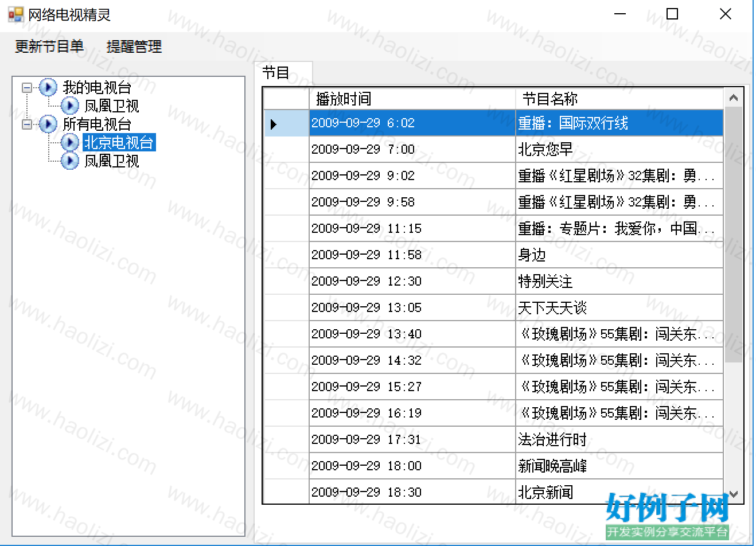Viewport: 756px width, 546px height.
Task: Click the app icon in title bar
Action: (15, 14)
